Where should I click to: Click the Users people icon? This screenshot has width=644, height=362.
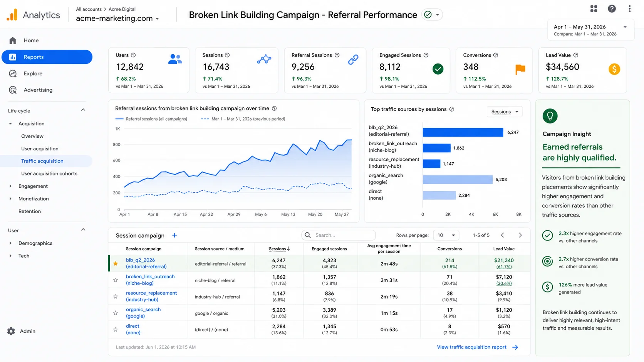[175, 59]
